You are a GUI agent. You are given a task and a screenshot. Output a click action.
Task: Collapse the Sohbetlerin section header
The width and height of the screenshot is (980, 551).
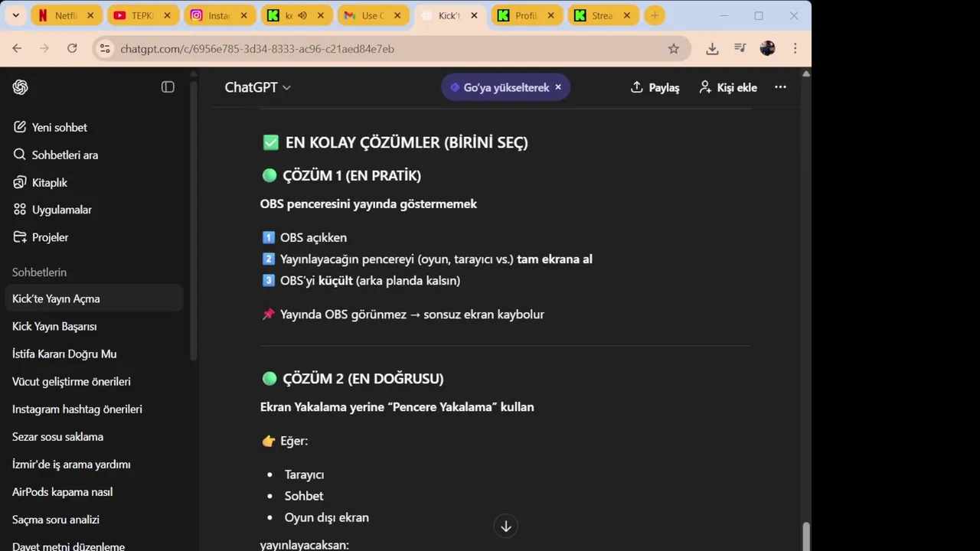[39, 272]
